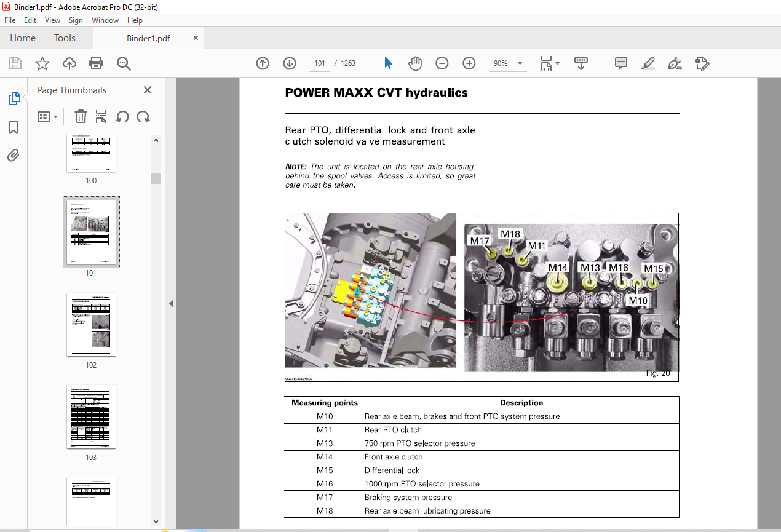Print the document using the printer icon
Viewport: 781px width, 532px height.
pos(96,63)
